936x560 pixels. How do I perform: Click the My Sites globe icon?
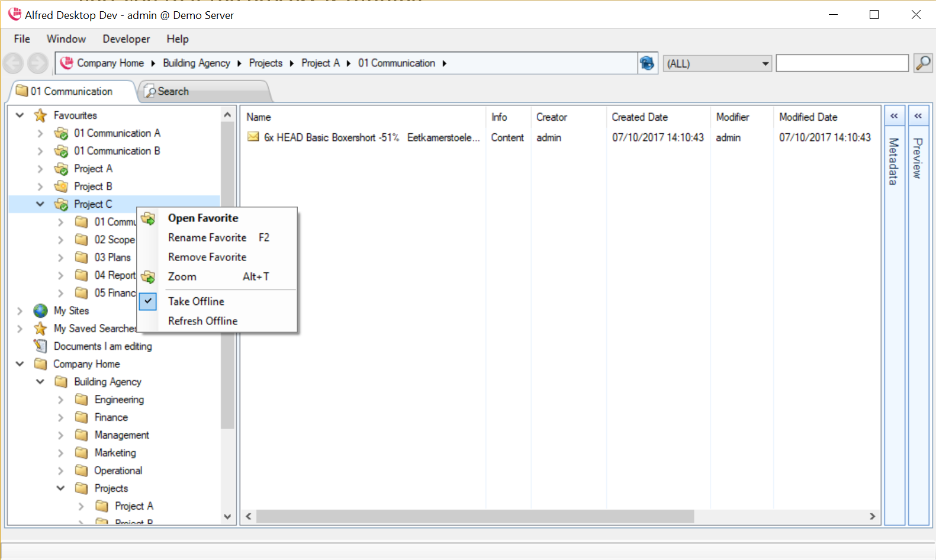(x=40, y=311)
